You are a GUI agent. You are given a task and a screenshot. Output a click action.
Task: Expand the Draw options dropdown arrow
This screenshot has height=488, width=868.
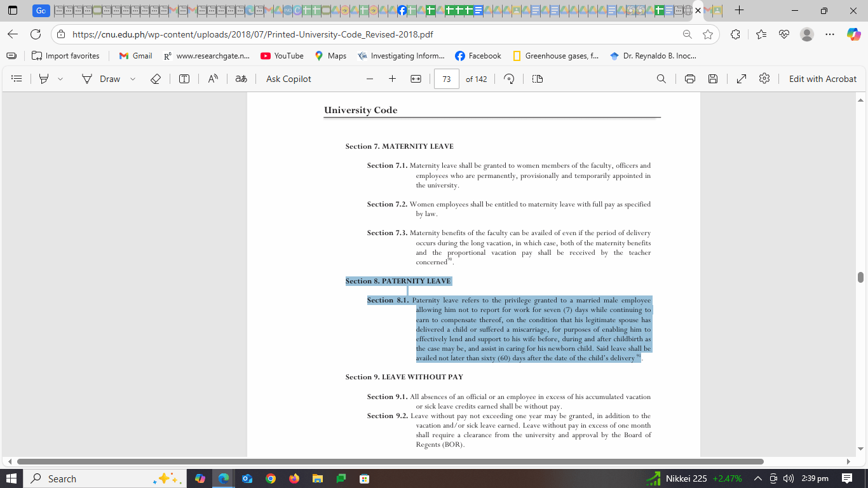click(x=133, y=79)
